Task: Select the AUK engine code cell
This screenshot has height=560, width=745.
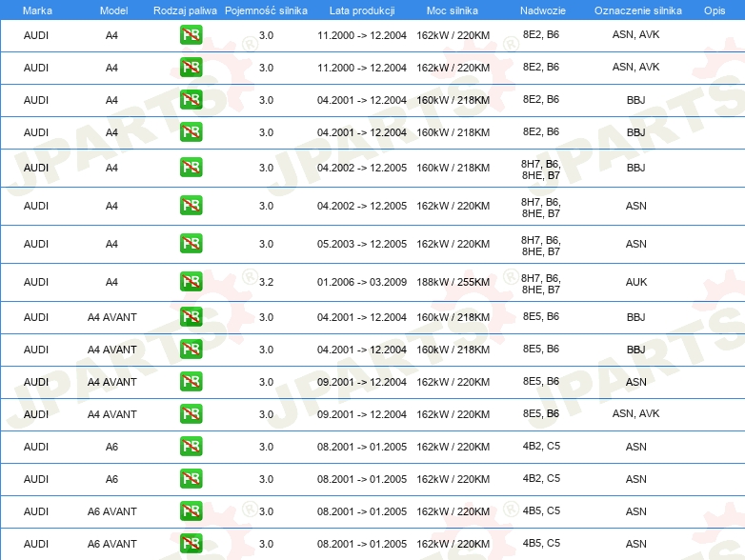Action: pos(636,282)
